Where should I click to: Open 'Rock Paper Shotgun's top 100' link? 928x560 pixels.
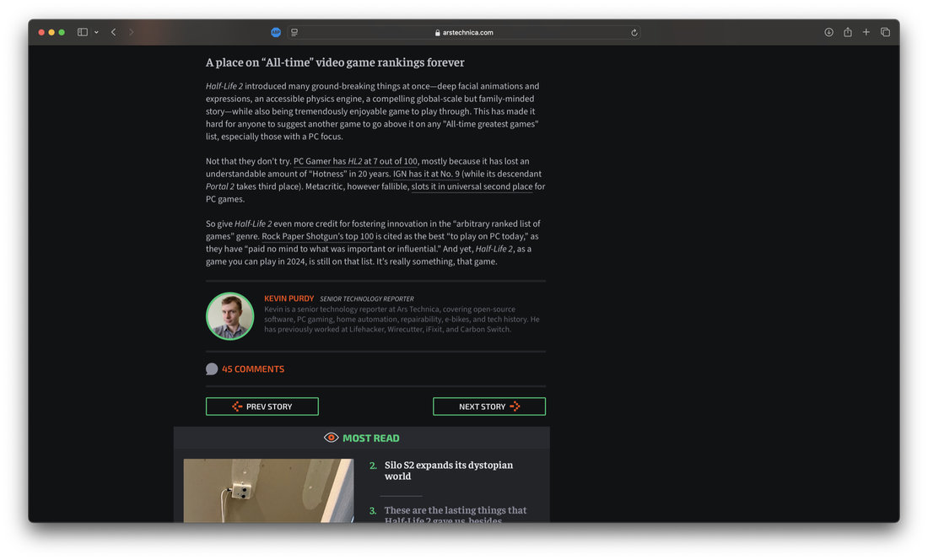click(x=317, y=236)
